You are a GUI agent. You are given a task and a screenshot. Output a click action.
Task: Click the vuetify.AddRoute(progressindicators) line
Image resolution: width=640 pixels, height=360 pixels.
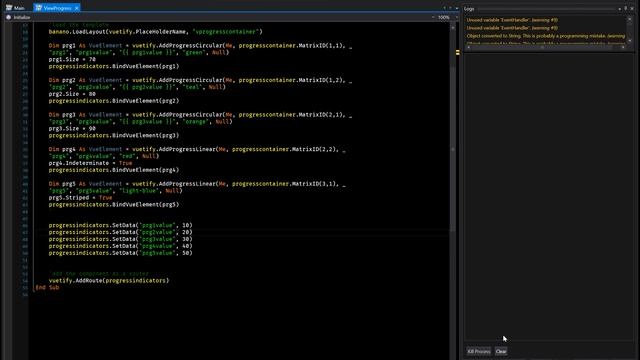pyautogui.click(x=109, y=281)
